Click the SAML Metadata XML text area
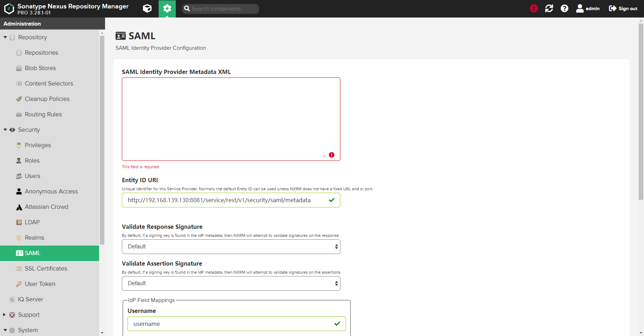The image size is (644, 336). pyautogui.click(x=231, y=119)
